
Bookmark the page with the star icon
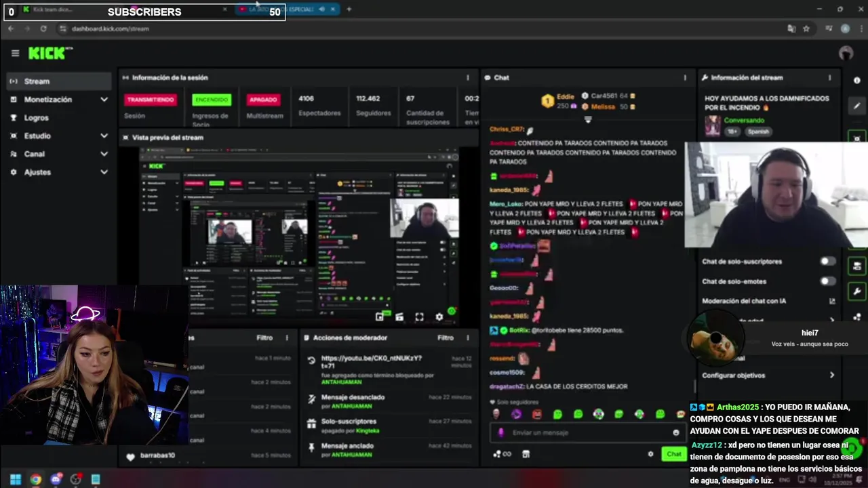pyautogui.click(x=806, y=28)
